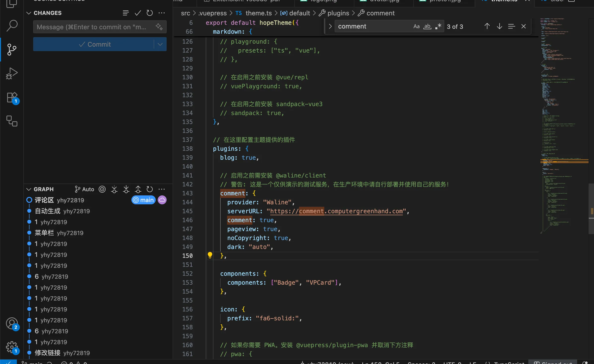This screenshot has height=364, width=594.
Task: Click the Pull icon in Graph toolbar
Action: pos(126,189)
